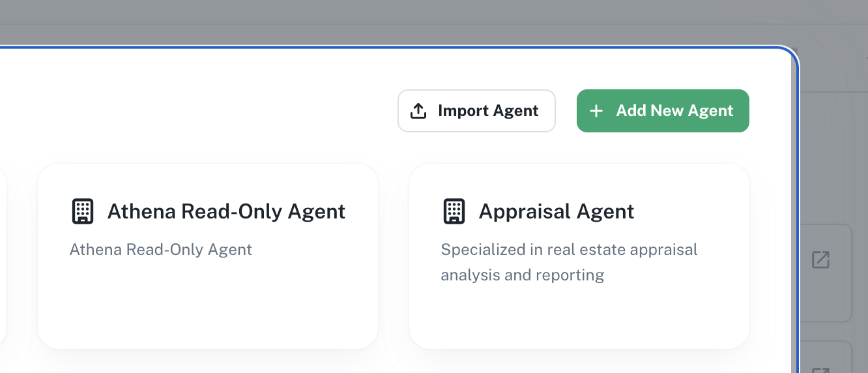This screenshot has height=373, width=868.
Task: Click the upload icon in Import Agent
Action: pos(418,111)
